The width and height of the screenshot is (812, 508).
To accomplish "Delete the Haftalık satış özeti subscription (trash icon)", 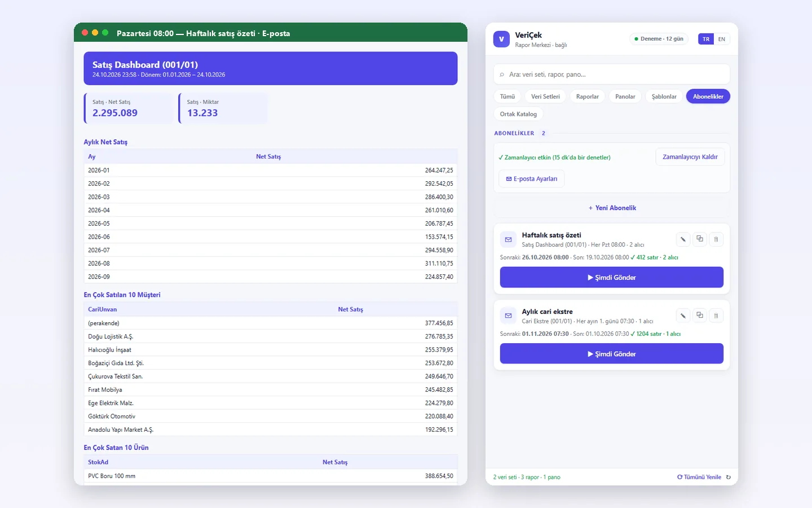I will pyautogui.click(x=716, y=239).
